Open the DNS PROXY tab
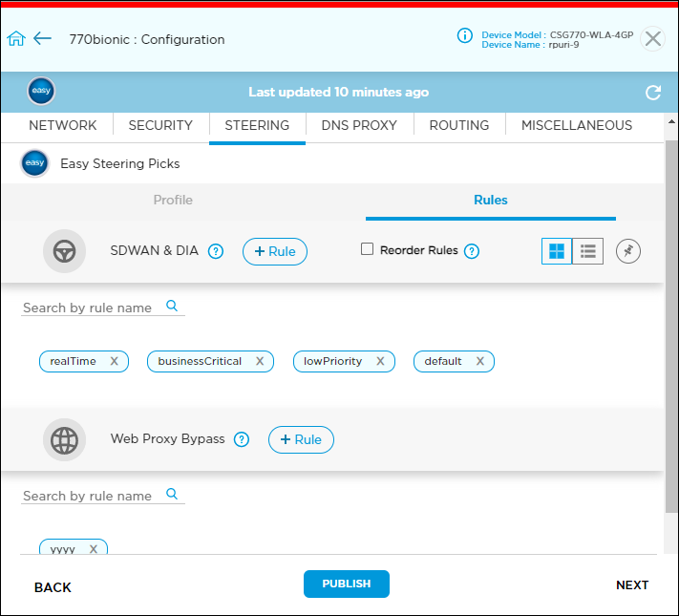This screenshot has height=616, width=679. [358, 125]
